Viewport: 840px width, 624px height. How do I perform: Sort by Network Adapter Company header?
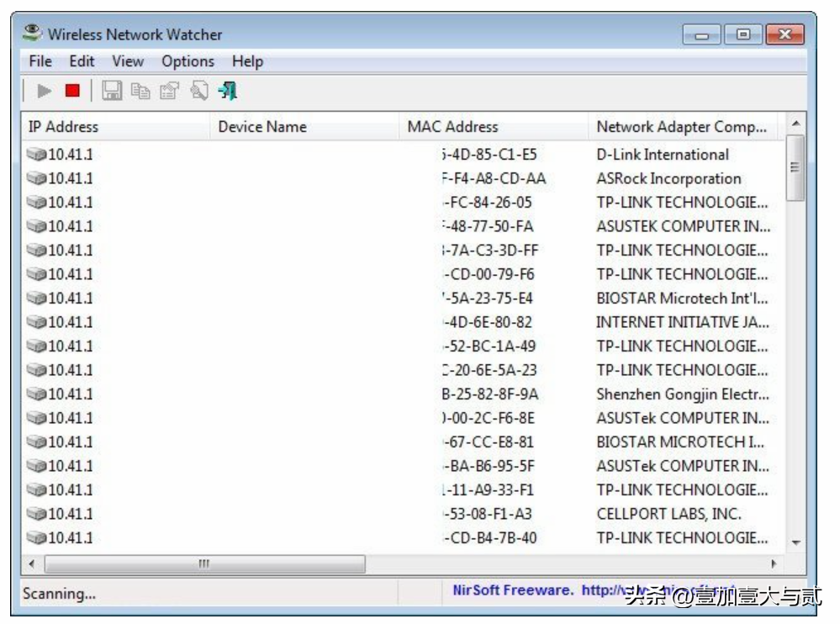683,127
